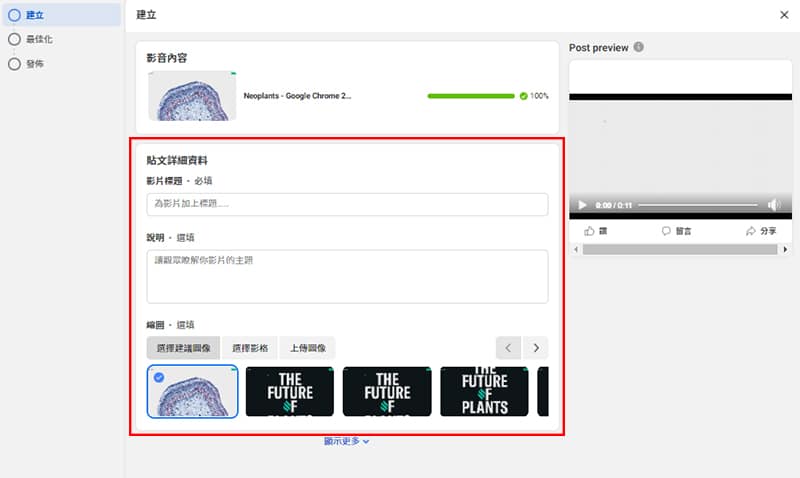Viewport: 800px width, 478px height.
Task: Click the info icon beside Post preview
Action: click(638, 47)
